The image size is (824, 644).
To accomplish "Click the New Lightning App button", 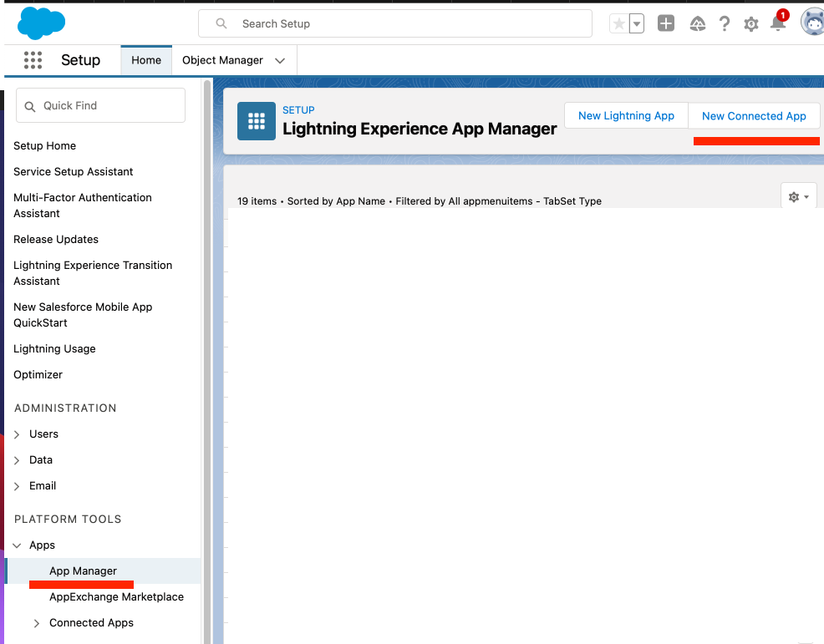I will [x=625, y=116].
